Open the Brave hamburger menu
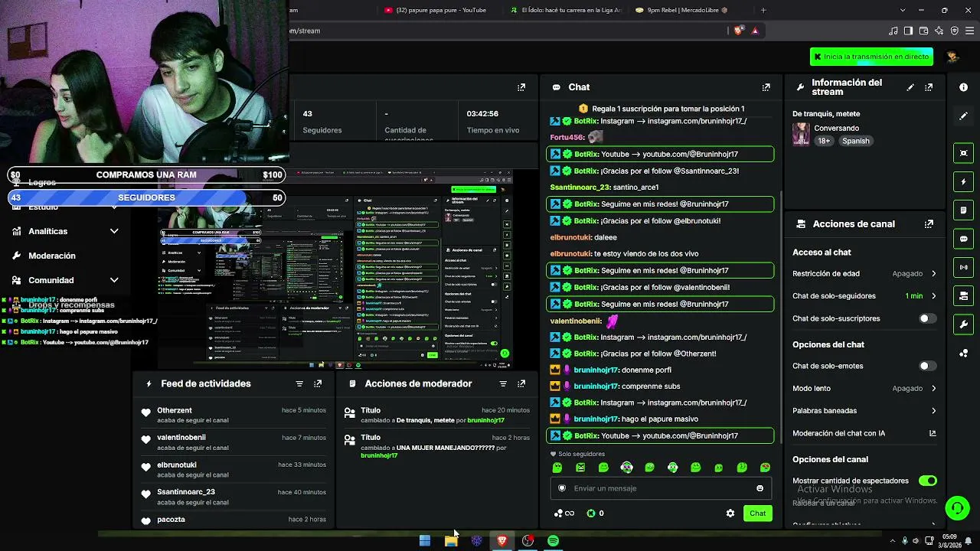This screenshot has height=551, width=980. coord(970,31)
